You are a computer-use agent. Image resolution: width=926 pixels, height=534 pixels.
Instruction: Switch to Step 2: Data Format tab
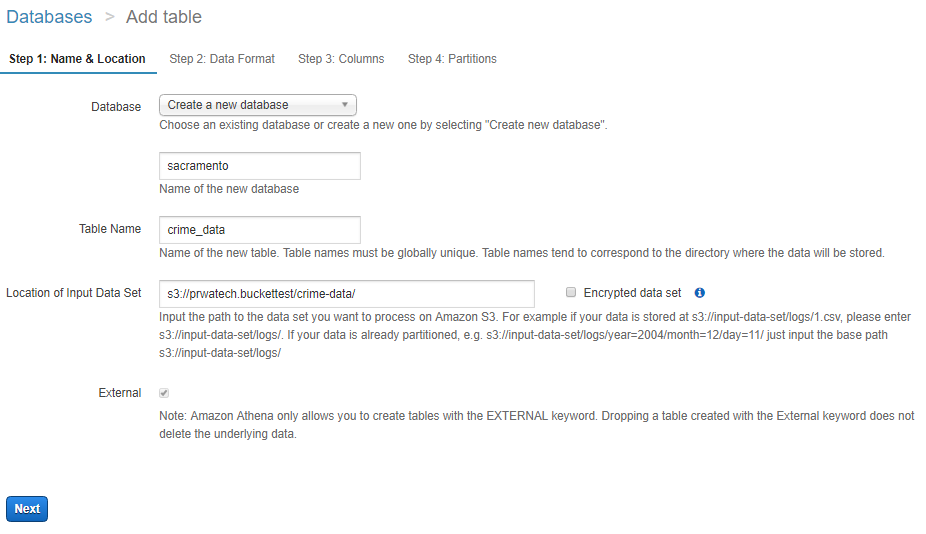click(x=222, y=59)
